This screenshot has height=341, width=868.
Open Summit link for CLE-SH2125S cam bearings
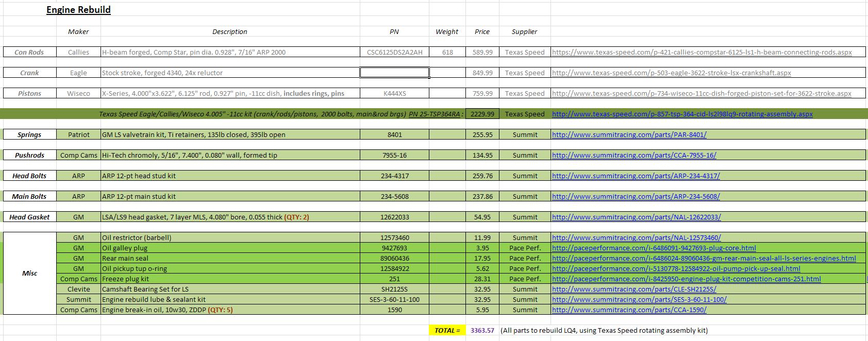(634, 289)
